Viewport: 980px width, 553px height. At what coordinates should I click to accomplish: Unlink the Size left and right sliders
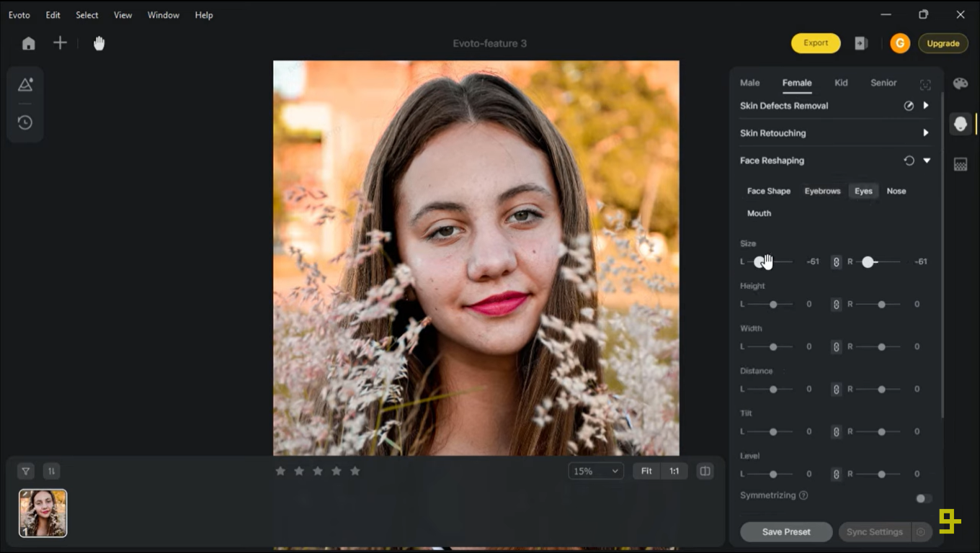coord(836,261)
